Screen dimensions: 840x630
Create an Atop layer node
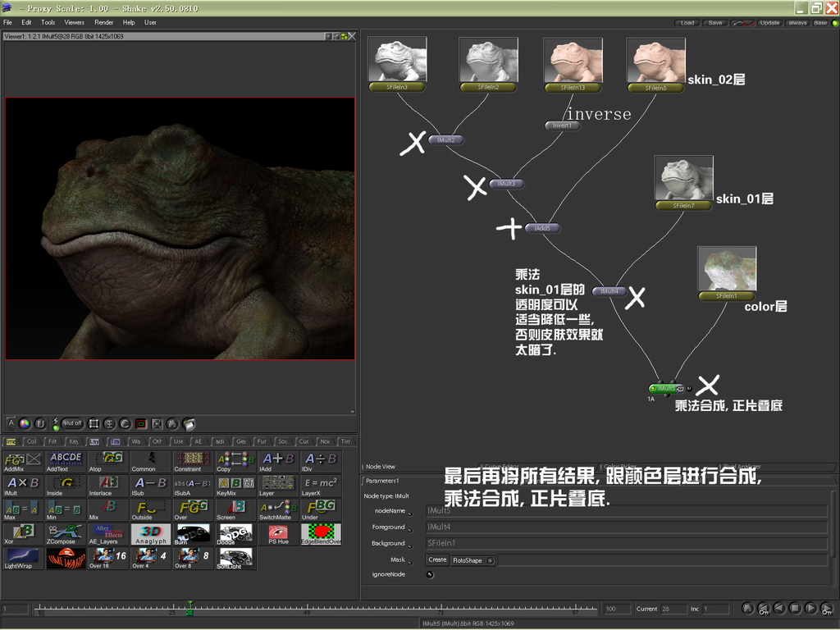click(x=107, y=461)
